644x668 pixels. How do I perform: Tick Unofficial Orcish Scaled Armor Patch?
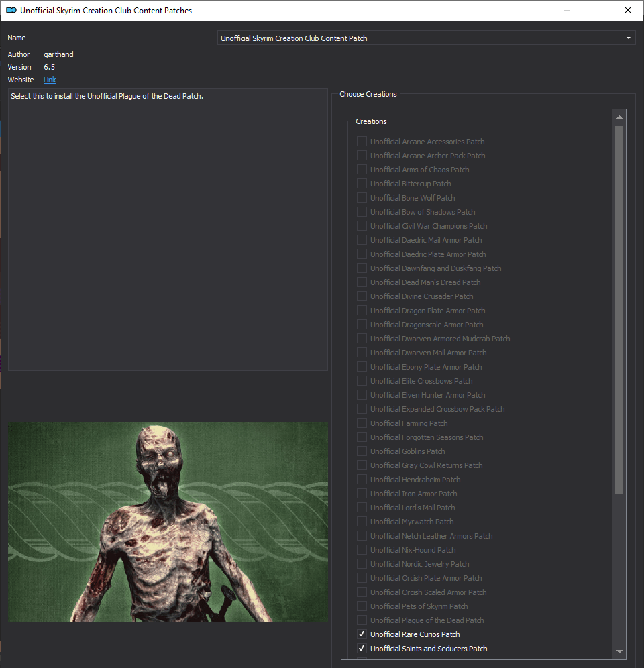pos(362,591)
